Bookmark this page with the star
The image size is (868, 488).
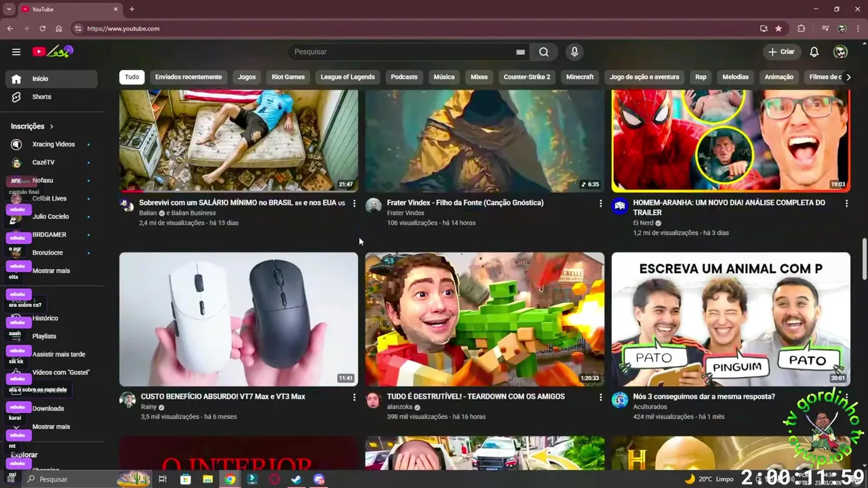(778, 28)
